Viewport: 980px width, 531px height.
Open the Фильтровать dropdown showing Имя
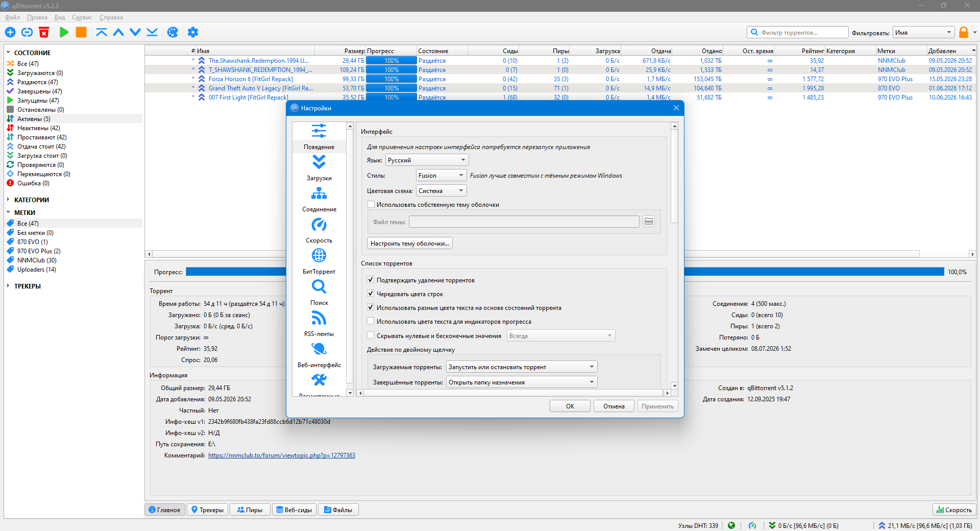point(923,33)
